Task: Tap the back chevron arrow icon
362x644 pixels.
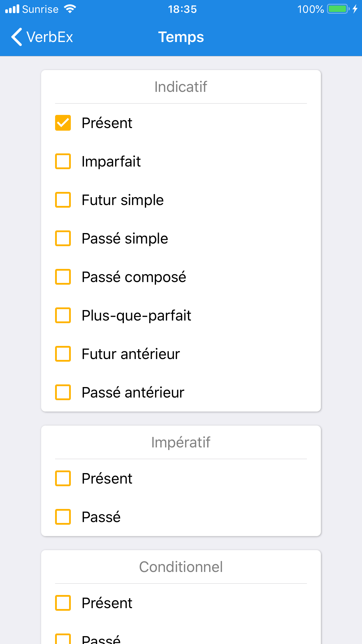Action: coord(17,37)
